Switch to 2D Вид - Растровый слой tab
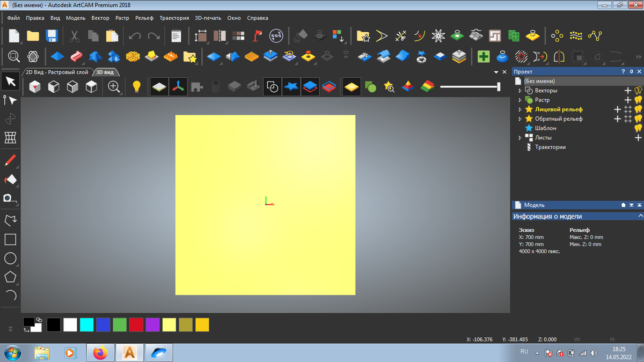Viewport: 644px width, 362px height. point(57,72)
